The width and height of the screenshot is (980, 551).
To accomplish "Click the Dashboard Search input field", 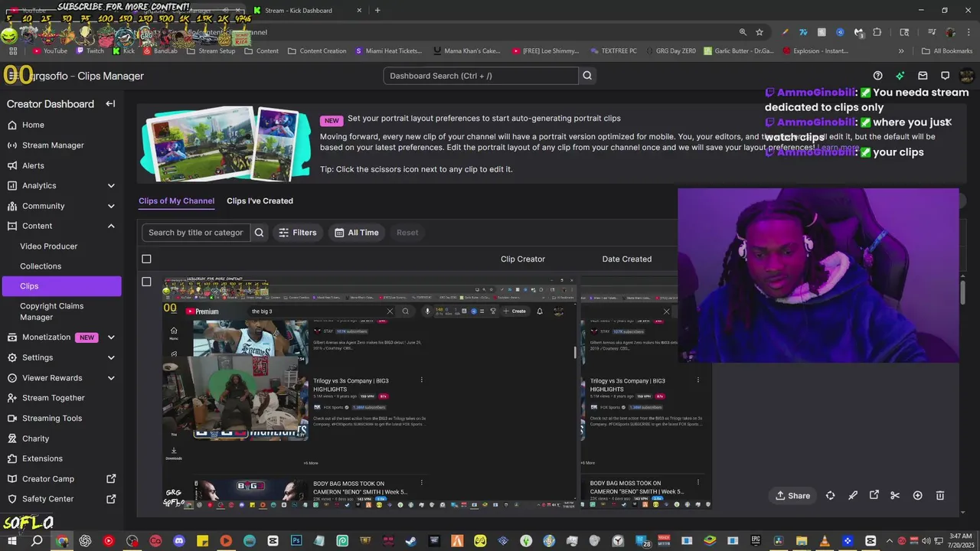I will point(481,76).
